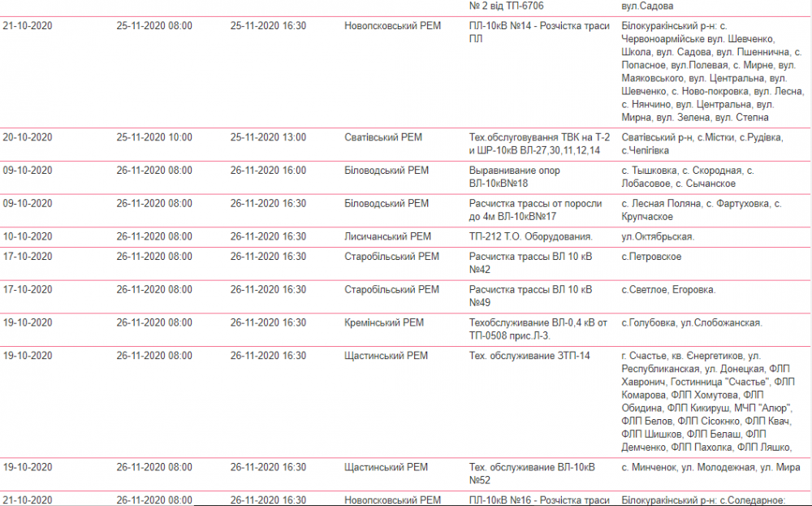
Task: Select 'ПЛ-10кВ №14 - Розчистка траси' work description
Action: pyautogui.click(x=539, y=32)
